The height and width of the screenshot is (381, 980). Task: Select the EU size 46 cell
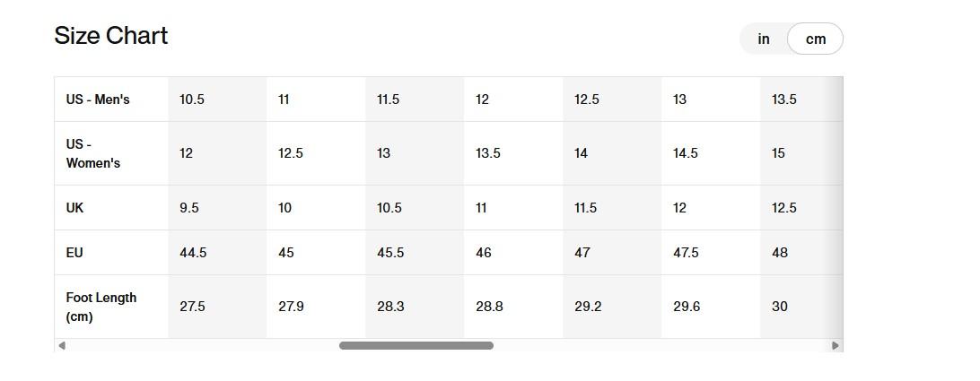coord(484,253)
